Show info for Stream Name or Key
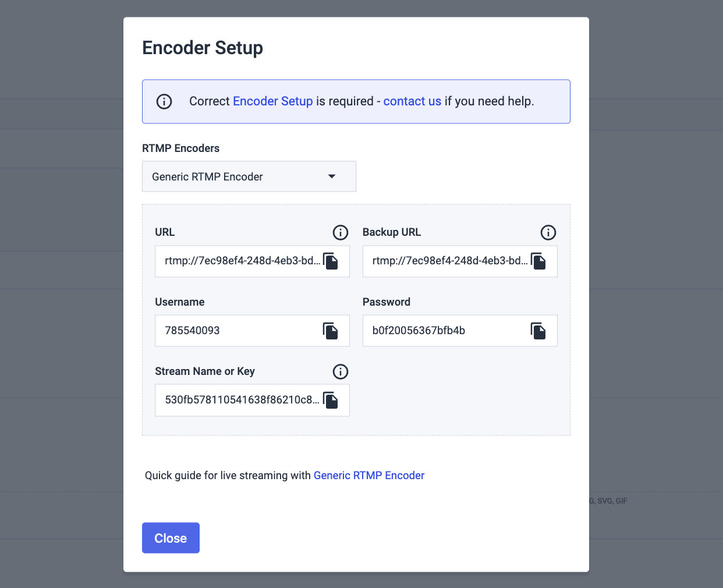The height and width of the screenshot is (588, 723). [341, 371]
